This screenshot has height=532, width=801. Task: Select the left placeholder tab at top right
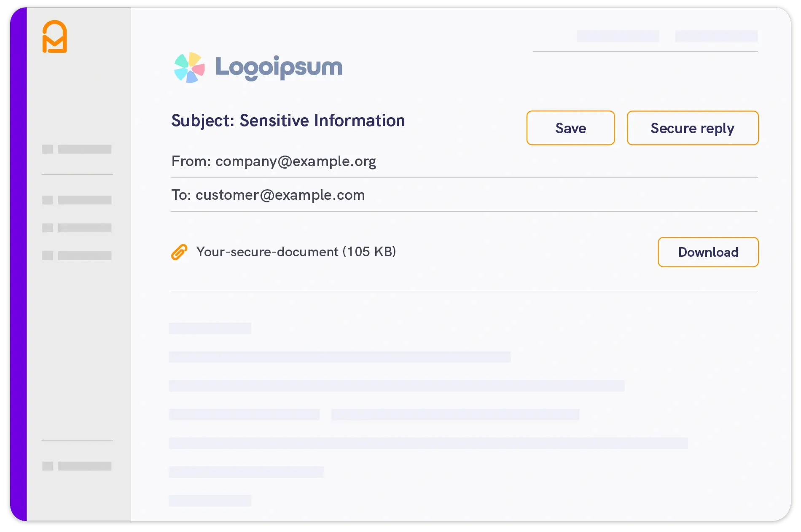618,36
